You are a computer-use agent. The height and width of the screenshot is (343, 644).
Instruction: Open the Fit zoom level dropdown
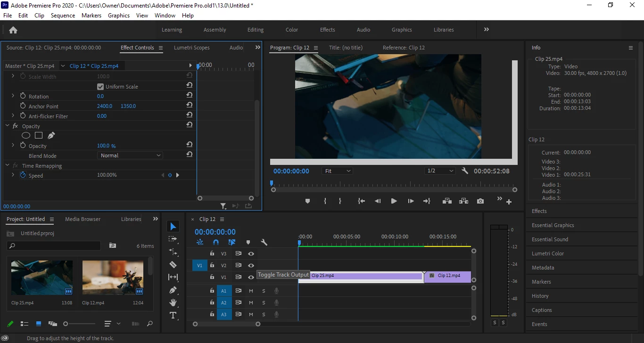click(337, 171)
